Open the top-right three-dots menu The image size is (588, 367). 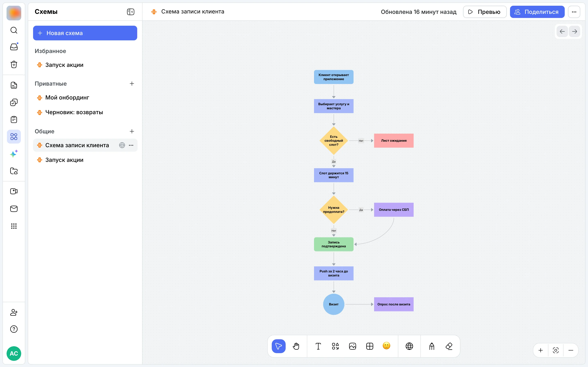point(574,12)
